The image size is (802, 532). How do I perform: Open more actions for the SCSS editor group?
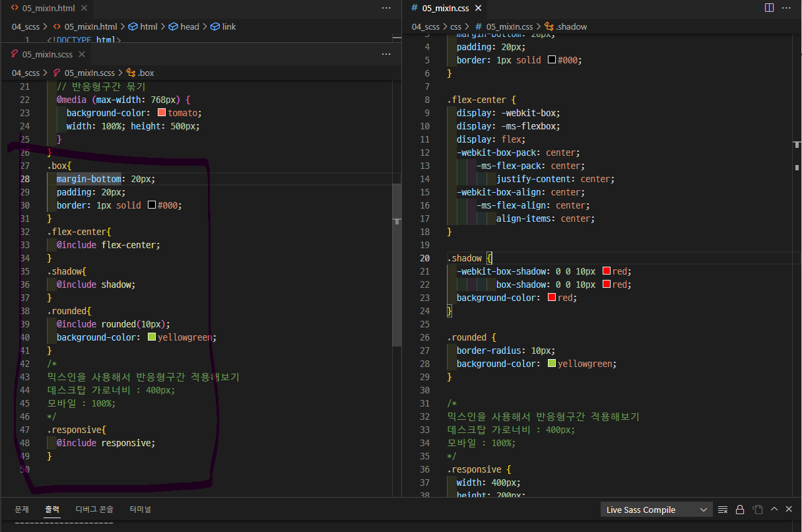(386, 55)
